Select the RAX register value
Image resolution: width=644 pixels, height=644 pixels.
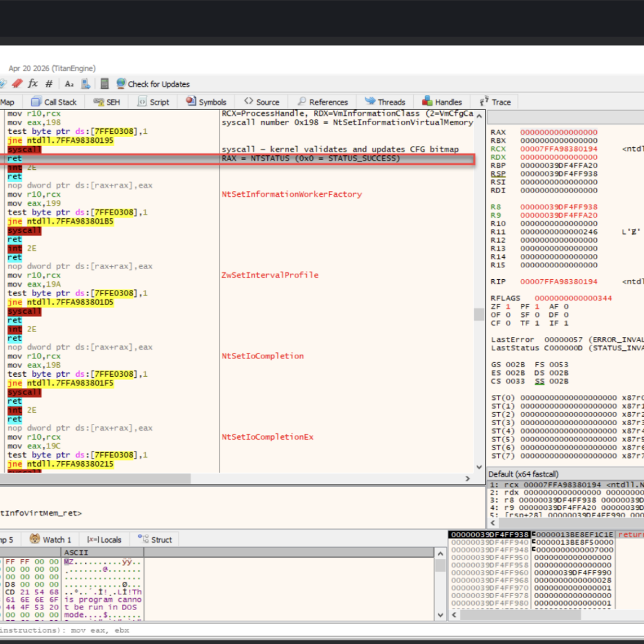point(558,132)
